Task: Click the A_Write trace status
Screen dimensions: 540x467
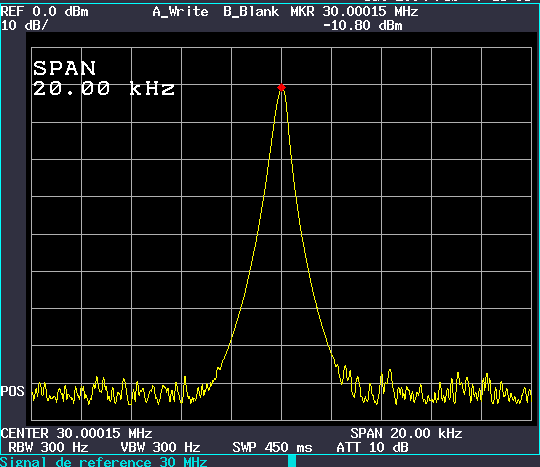Action: 180,12
